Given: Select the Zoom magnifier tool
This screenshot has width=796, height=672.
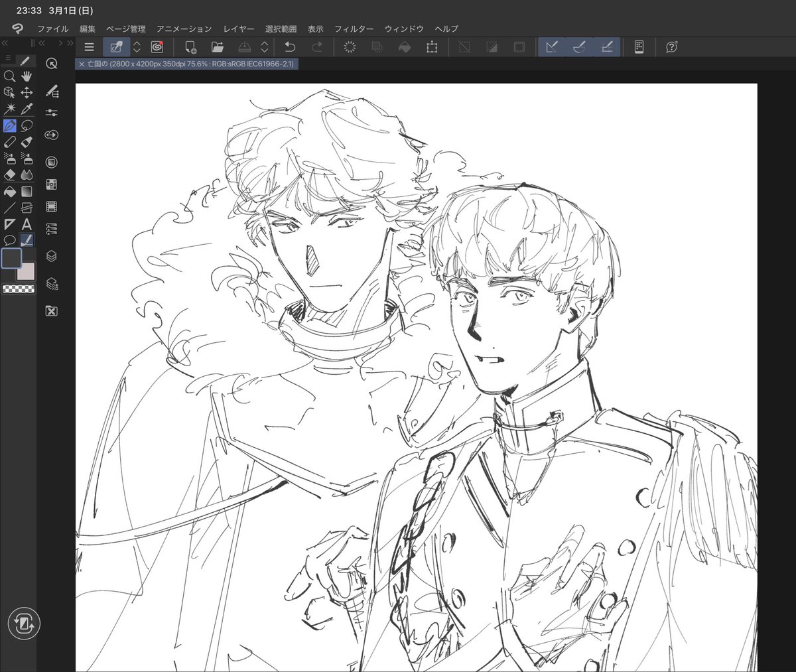Looking at the screenshot, I should tap(9, 76).
